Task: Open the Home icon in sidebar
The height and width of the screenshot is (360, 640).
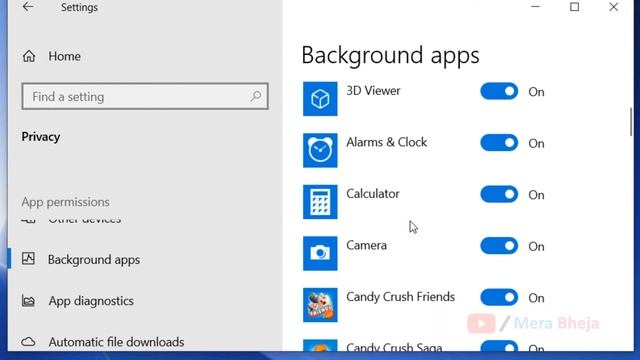Action: (29, 56)
